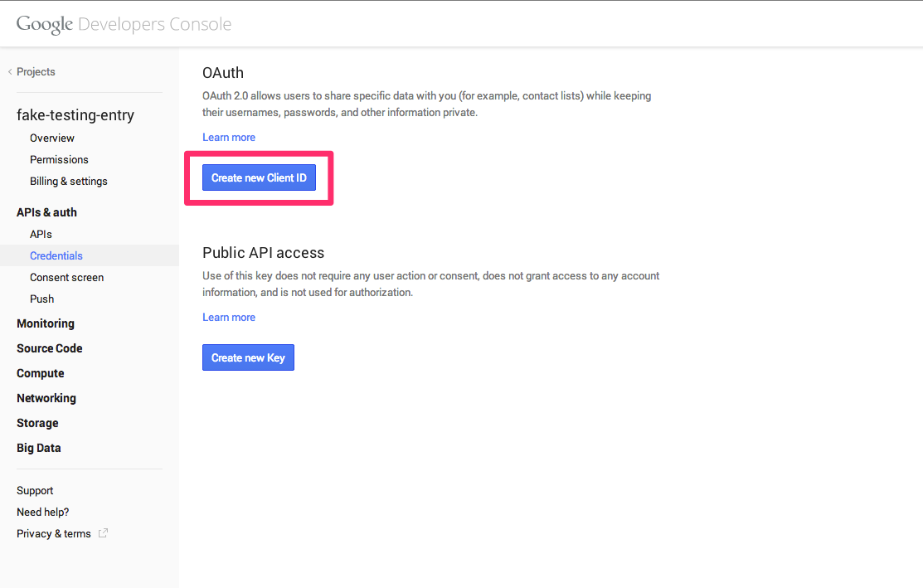Select the Credentials entry
Image resolution: width=923 pixels, height=588 pixels.
[x=56, y=255]
